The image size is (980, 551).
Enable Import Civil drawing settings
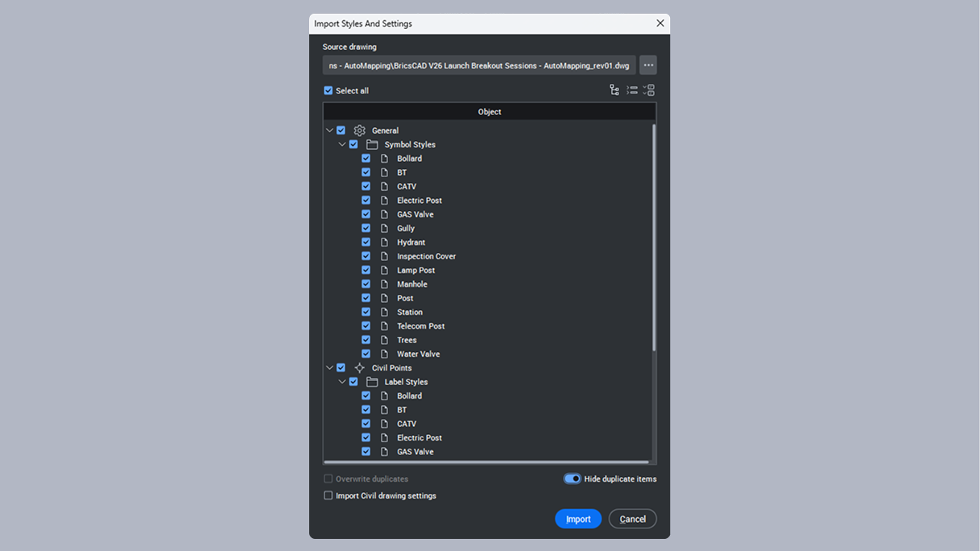pos(328,495)
